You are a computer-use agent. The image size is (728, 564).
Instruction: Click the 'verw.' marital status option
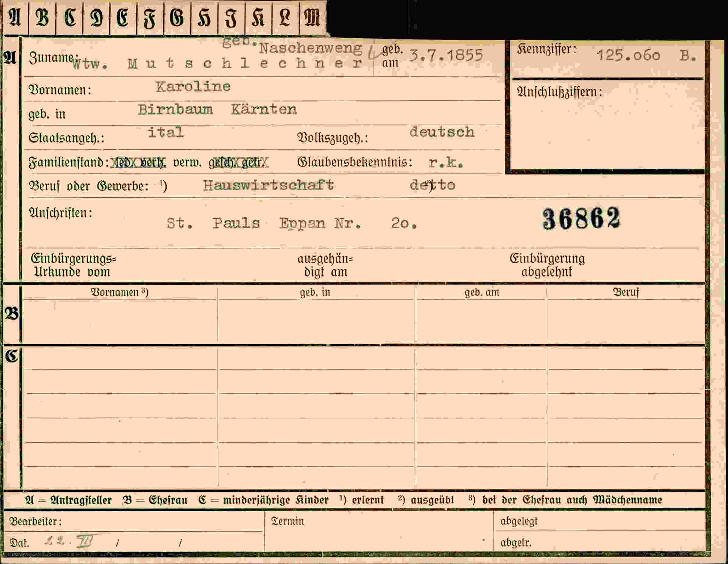click(x=187, y=163)
